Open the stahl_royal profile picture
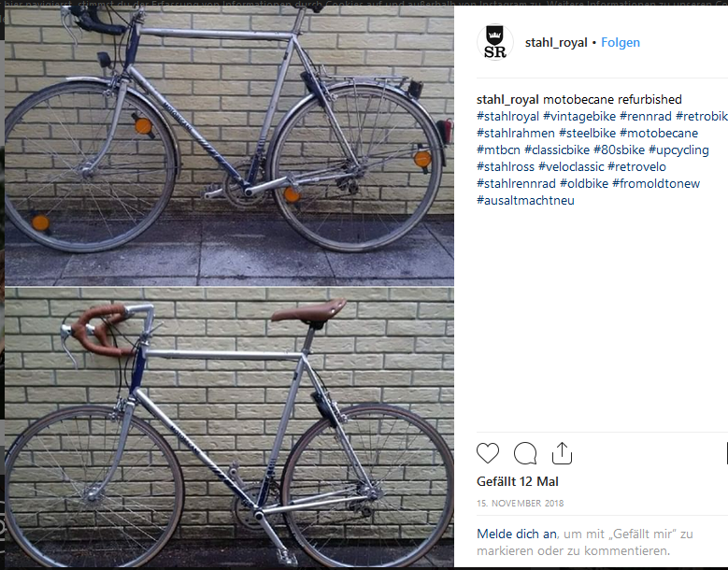 click(495, 42)
